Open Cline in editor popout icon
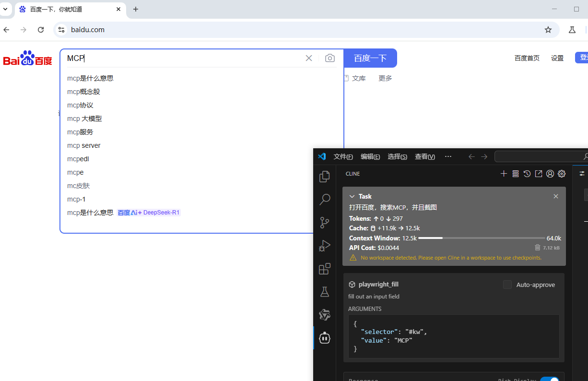The image size is (588, 381). [539, 174]
